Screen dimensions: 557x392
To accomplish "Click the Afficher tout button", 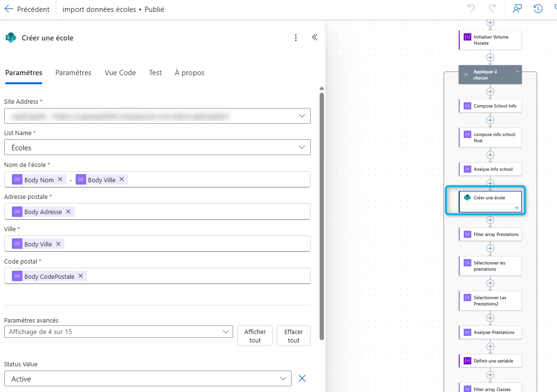I will (254, 335).
